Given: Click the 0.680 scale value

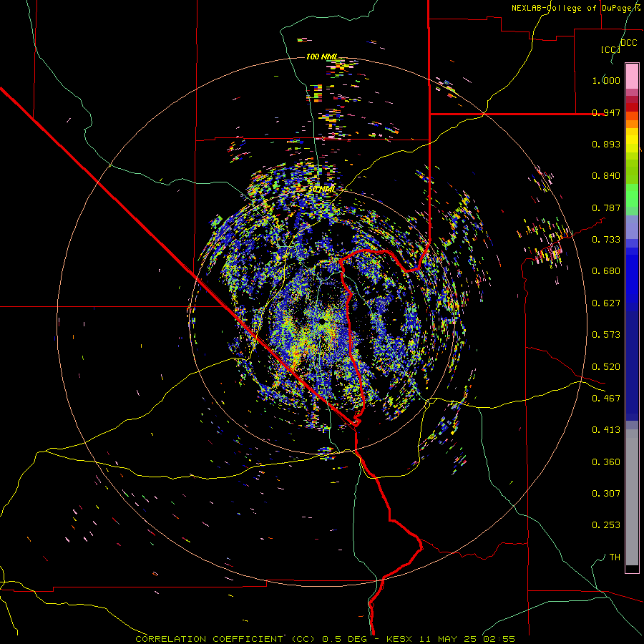Looking at the screenshot, I should (606, 271).
